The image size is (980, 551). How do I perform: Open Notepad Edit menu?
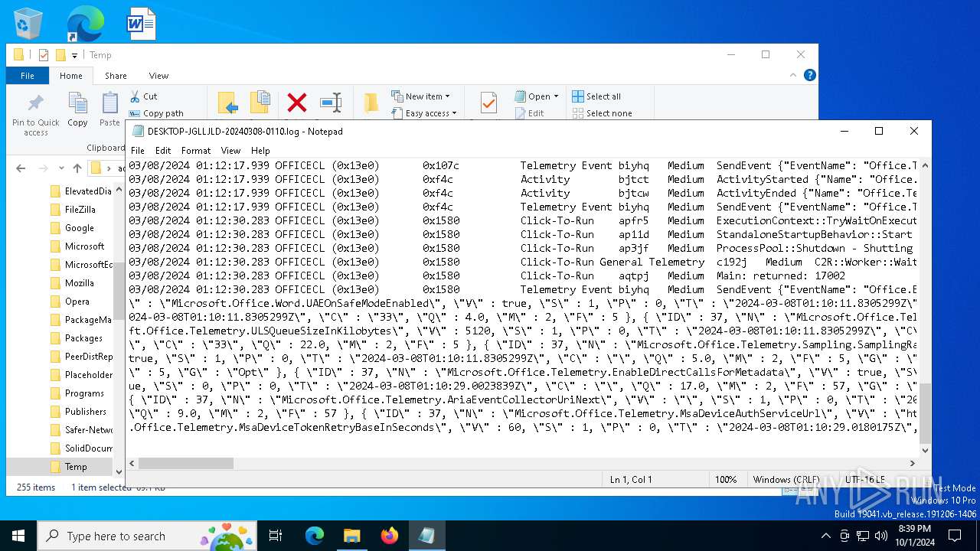click(x=163, y=151)
